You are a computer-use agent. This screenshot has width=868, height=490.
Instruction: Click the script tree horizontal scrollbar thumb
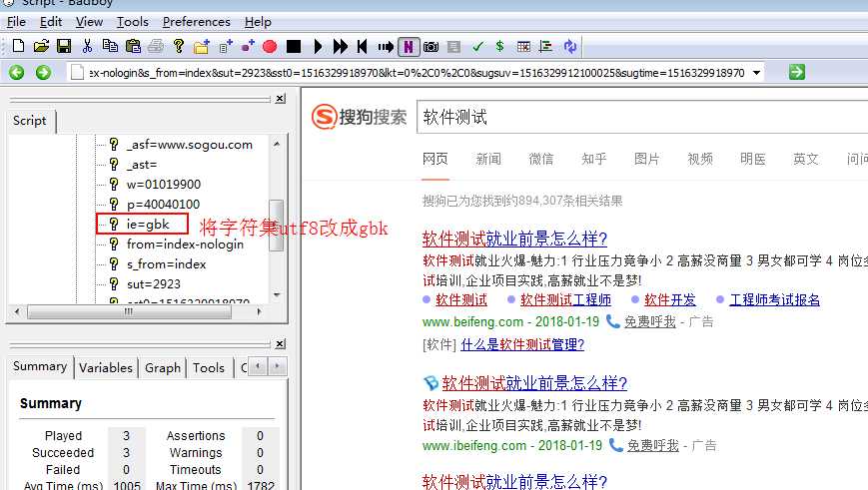129,312
